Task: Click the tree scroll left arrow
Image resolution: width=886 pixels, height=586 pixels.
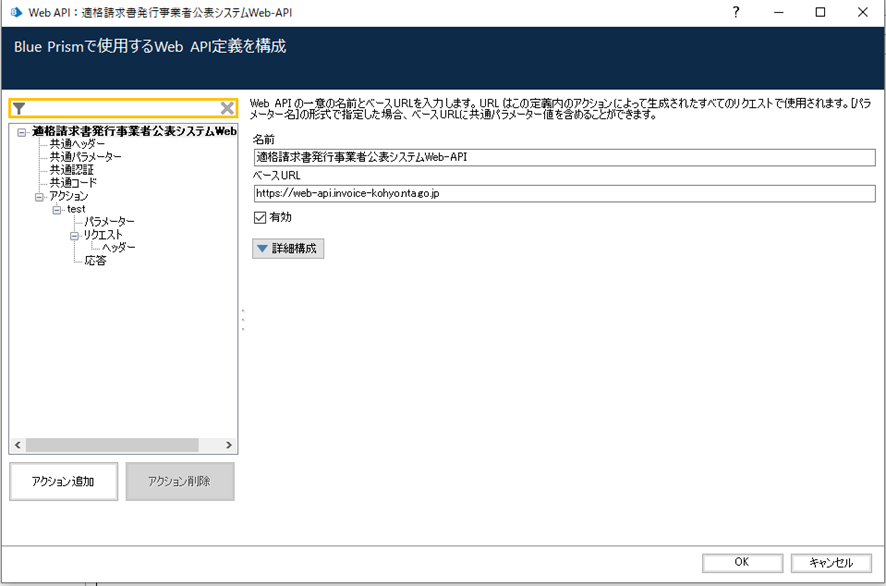Action: pyautogui.click(x=18, y=445)
